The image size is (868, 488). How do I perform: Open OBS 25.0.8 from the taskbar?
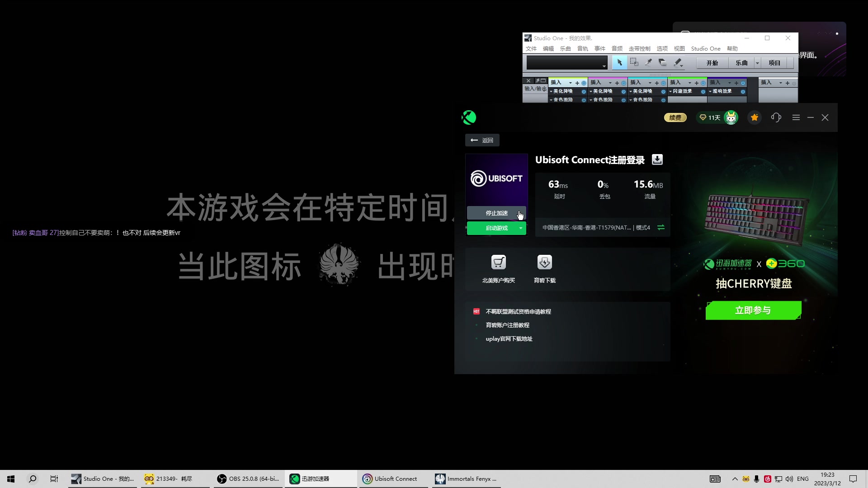pyautogui.click(x=248, y=479)
